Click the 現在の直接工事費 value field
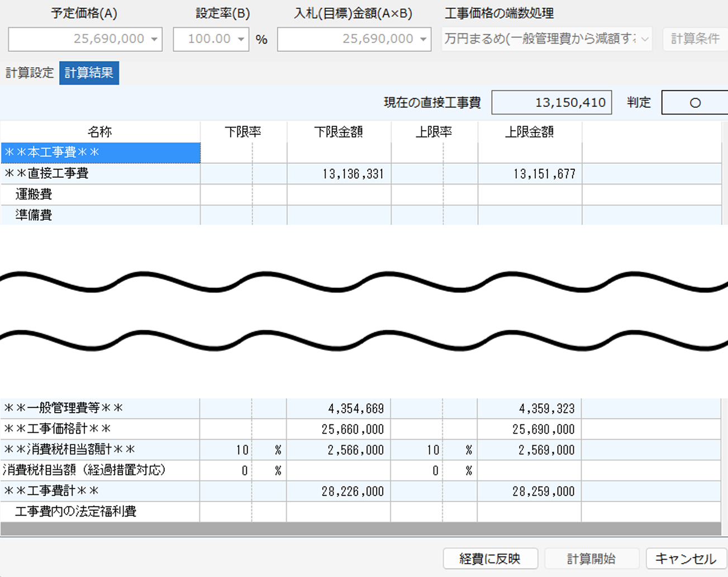 [x=551, y=103]
